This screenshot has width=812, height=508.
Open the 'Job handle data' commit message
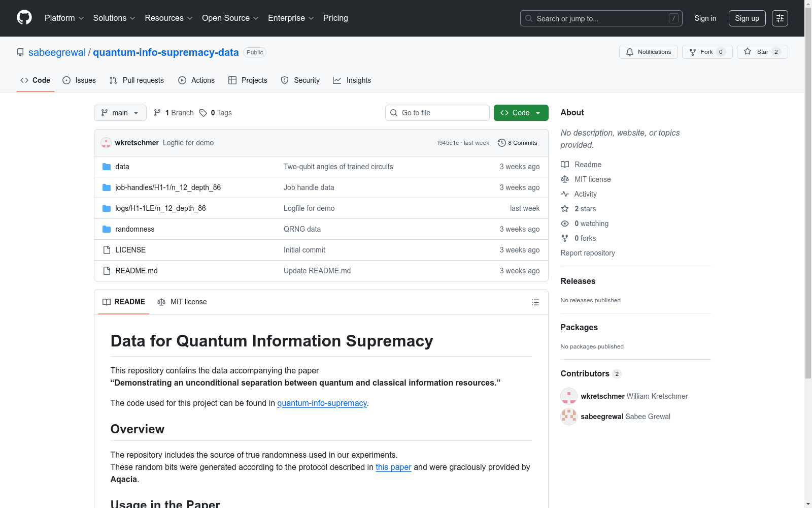pyautogui.click(x=309, y=187)
